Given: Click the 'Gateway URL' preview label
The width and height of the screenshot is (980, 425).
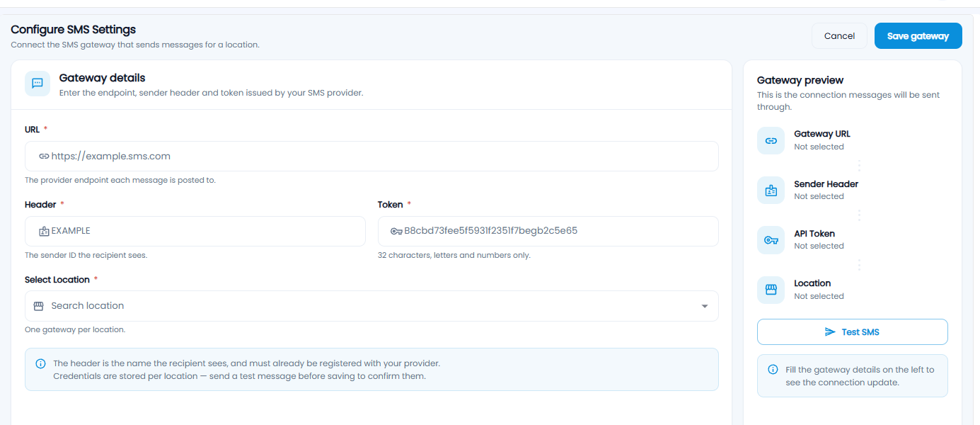Looking at the screenshot, I should (x=822, y=134).
